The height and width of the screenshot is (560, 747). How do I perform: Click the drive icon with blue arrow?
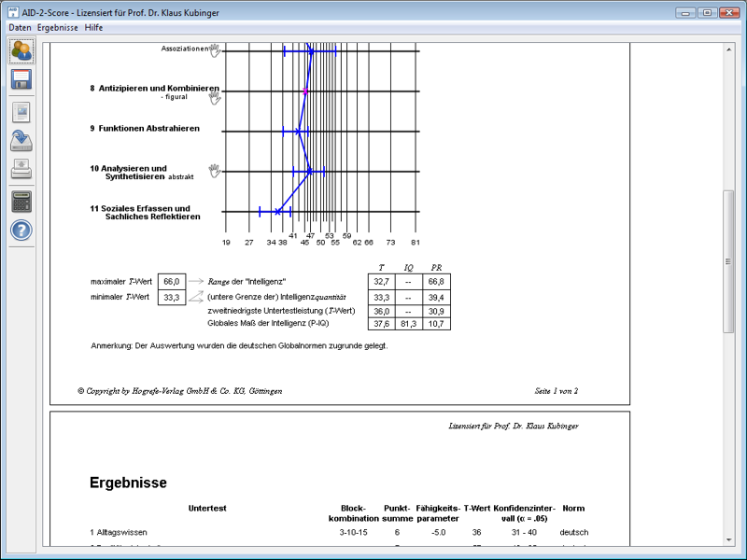21,141
